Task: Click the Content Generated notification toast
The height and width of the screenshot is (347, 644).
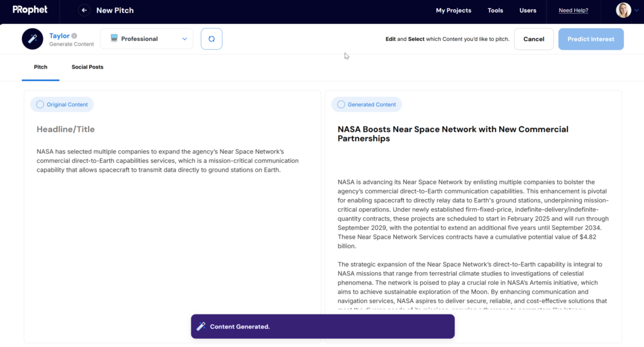Action: point(323,326)
